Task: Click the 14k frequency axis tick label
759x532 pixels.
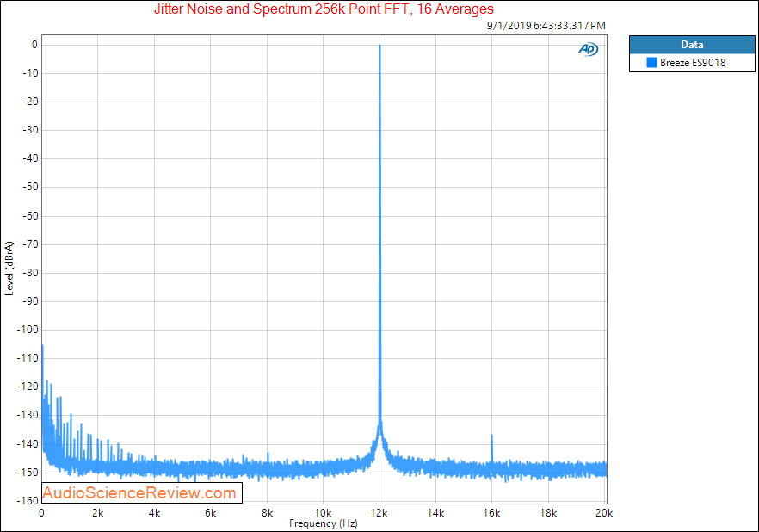Action: pos(435,513)
